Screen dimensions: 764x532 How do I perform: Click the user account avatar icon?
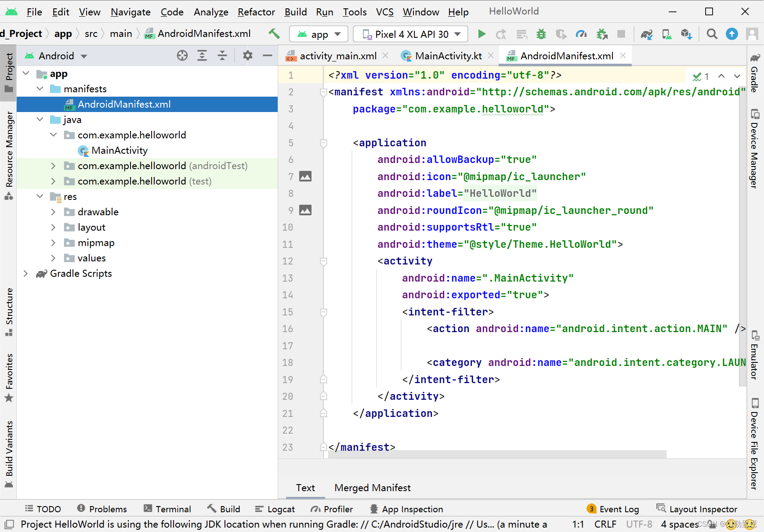pyautogui.click(x=752, y=34)
